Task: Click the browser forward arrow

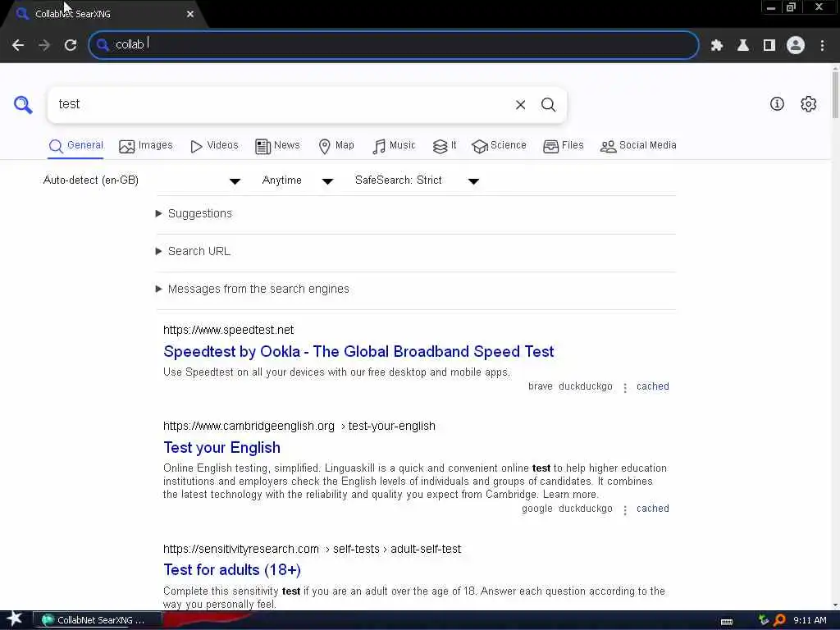Action: pos(44,45)
